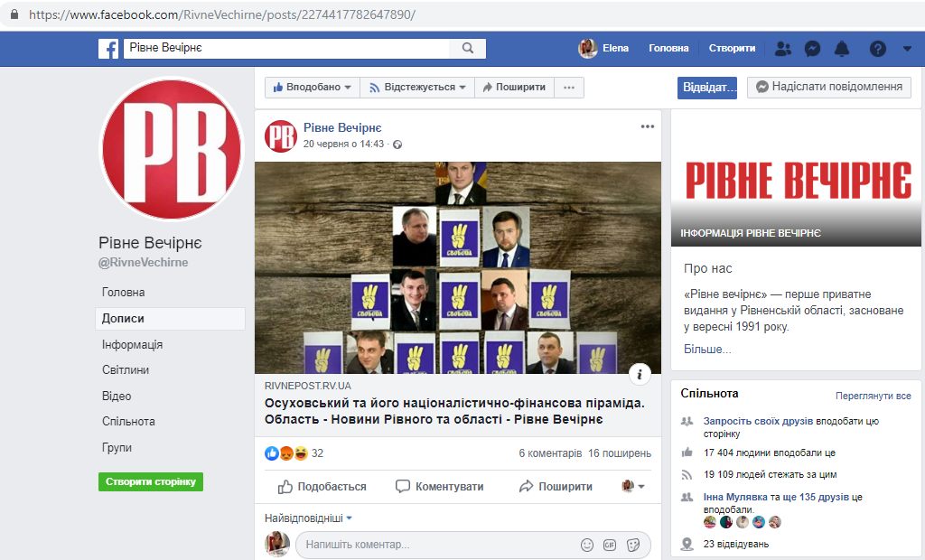Open post options three-dot menu

click(648, 126)
